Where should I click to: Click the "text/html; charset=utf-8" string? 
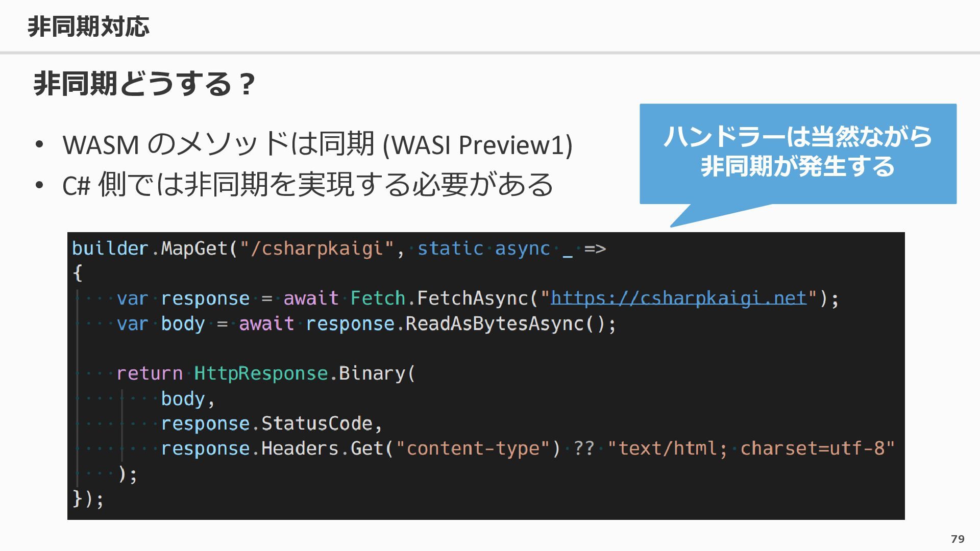(x=751, y=448)
